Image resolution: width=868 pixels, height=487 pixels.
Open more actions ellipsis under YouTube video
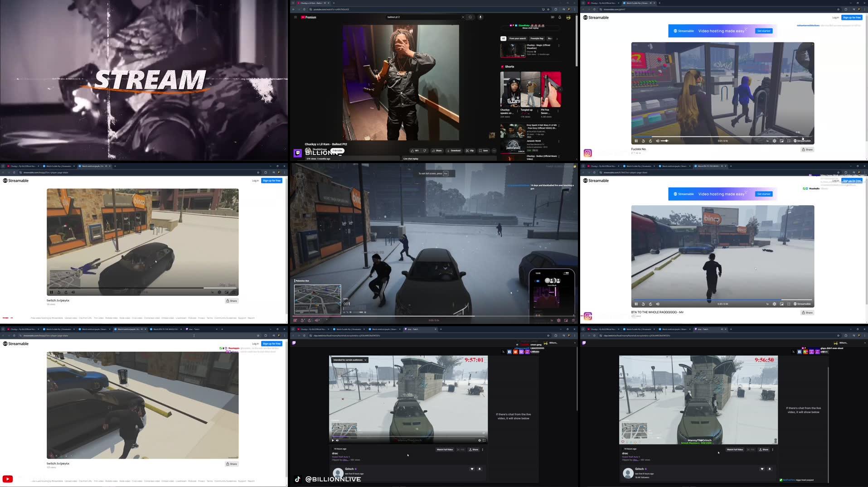click(x=494, y=150)
